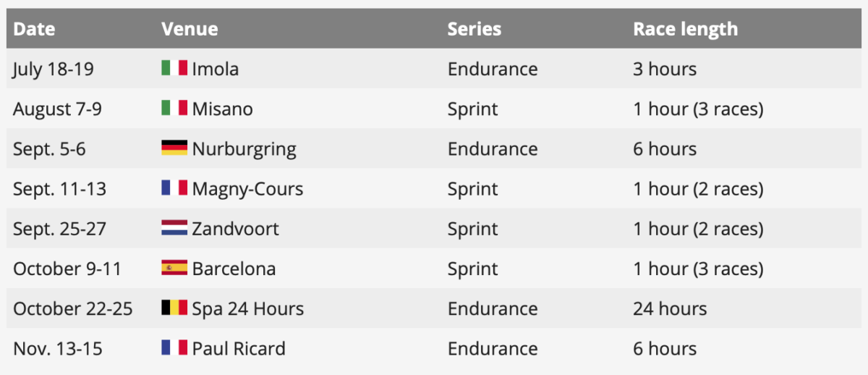The image size is (868, 375).
Task: Select the Belgian flag by Spa 24 Hours
Action: coord(174,308)
